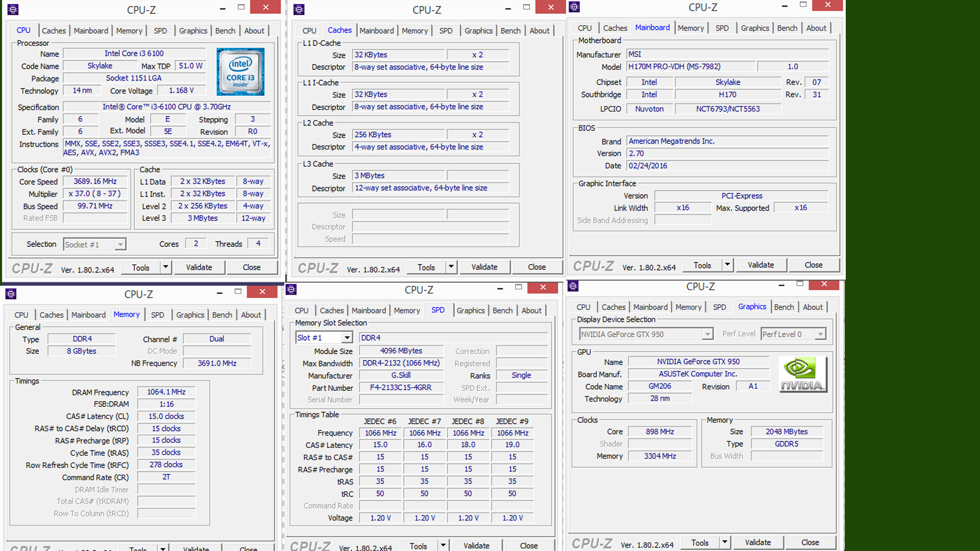Viewport: 980px width, 551px height.
Task: Click the DRAM Frequency 1064.1 MHz value
Action: 166,392
